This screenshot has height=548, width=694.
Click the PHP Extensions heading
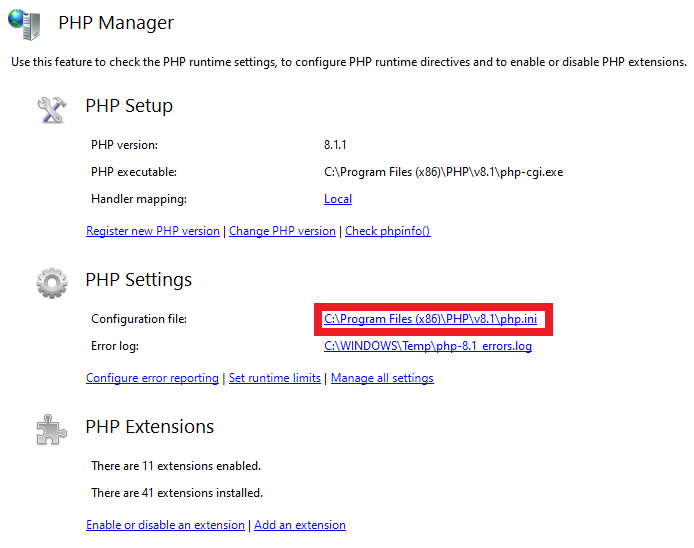150,427
